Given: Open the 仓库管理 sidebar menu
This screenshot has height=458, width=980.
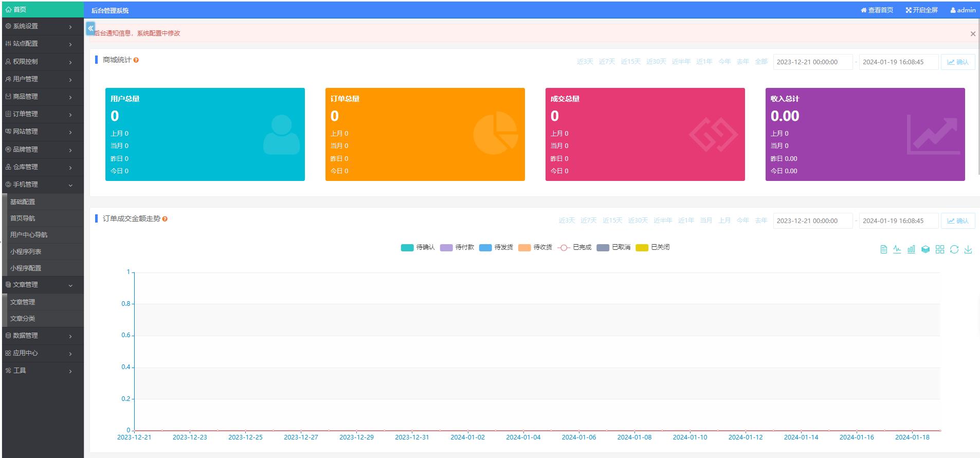Looking at the screenshot, I should [x=43, y=167].
